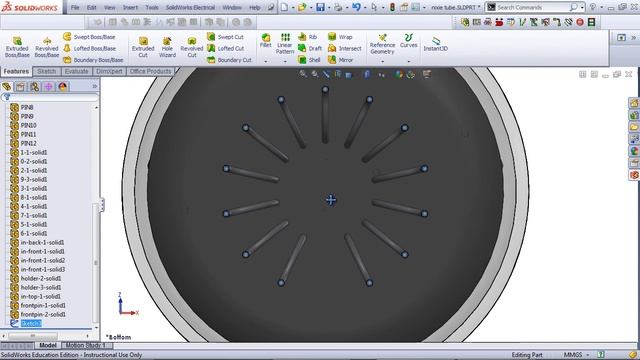Open the Save button dropdown arrow
Screen dimensions: 640x360
329,8
